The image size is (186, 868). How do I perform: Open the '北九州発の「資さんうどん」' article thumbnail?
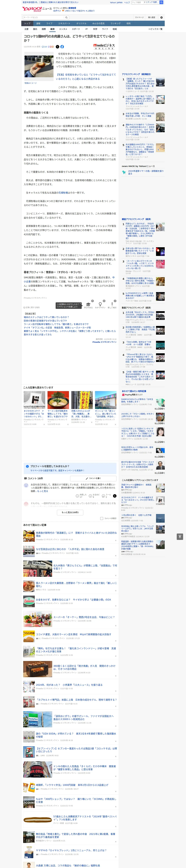click(x=38, y=569)
